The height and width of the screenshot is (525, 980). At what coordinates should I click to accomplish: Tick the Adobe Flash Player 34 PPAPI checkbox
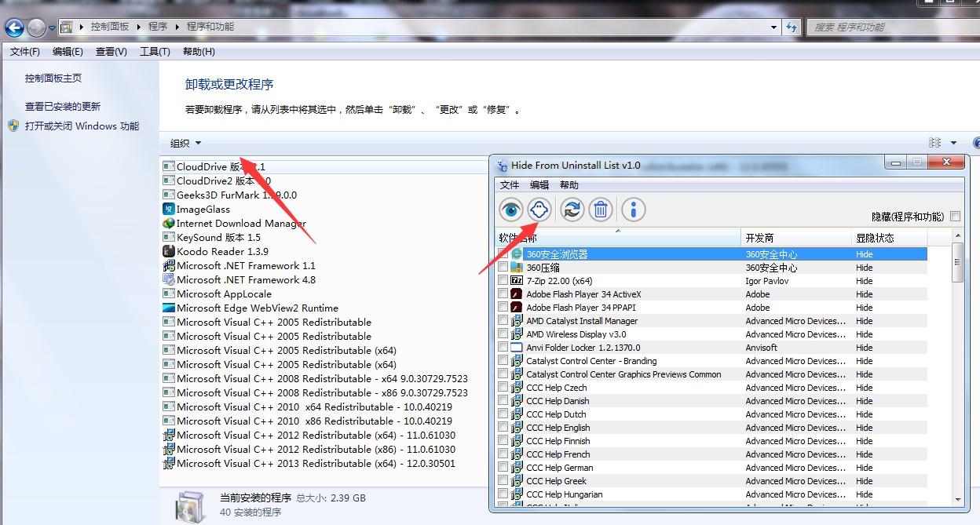click(x=503, y=308)
